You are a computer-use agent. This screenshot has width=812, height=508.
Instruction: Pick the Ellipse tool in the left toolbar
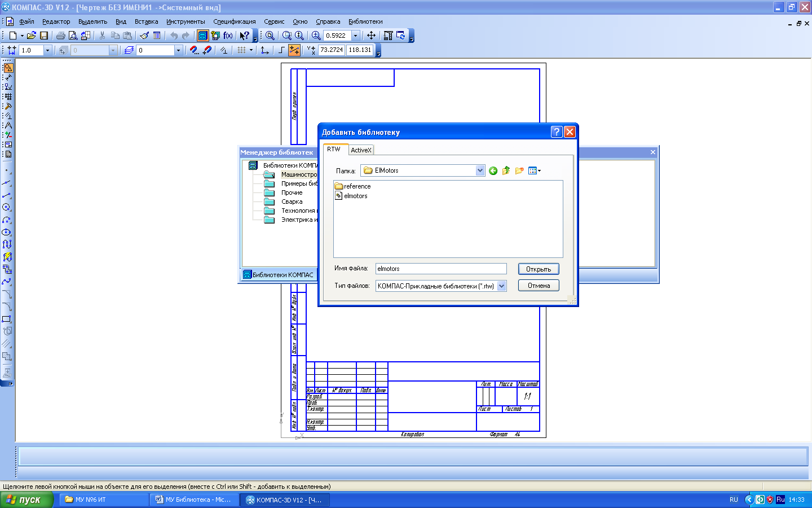pos(7,233)
